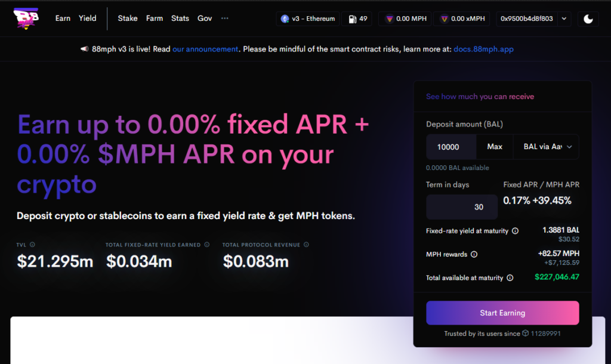The height and width of the screenshot is (364, 611).
Task: Click the Max button
Action: [x=495, y=147]
